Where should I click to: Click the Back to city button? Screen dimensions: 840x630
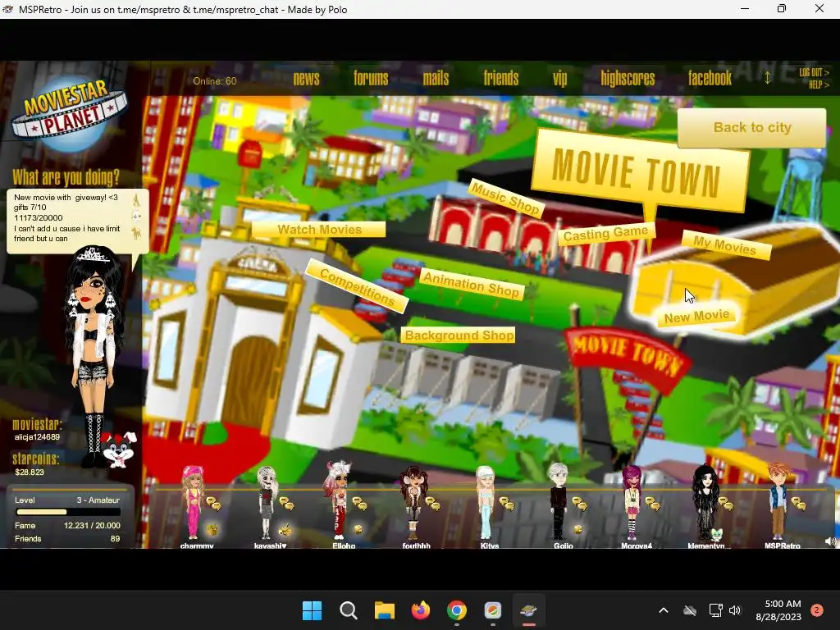tap(751, 127)
